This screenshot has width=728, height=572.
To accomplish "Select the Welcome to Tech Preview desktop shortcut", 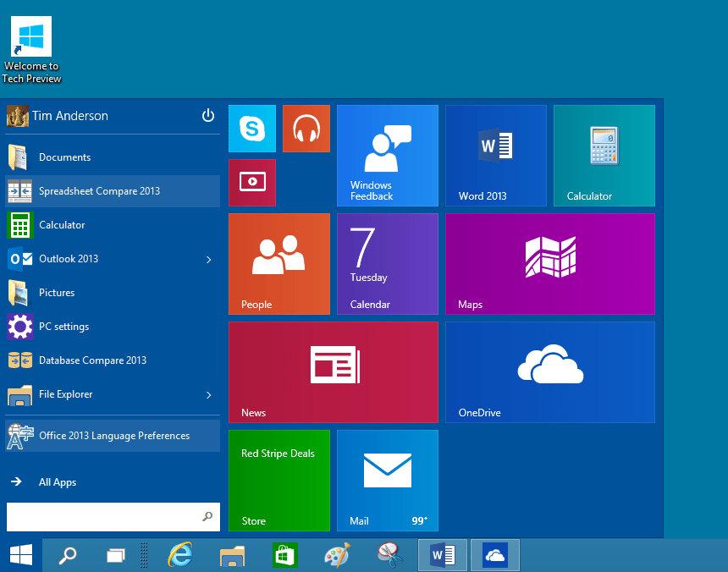I will [31, 50].
